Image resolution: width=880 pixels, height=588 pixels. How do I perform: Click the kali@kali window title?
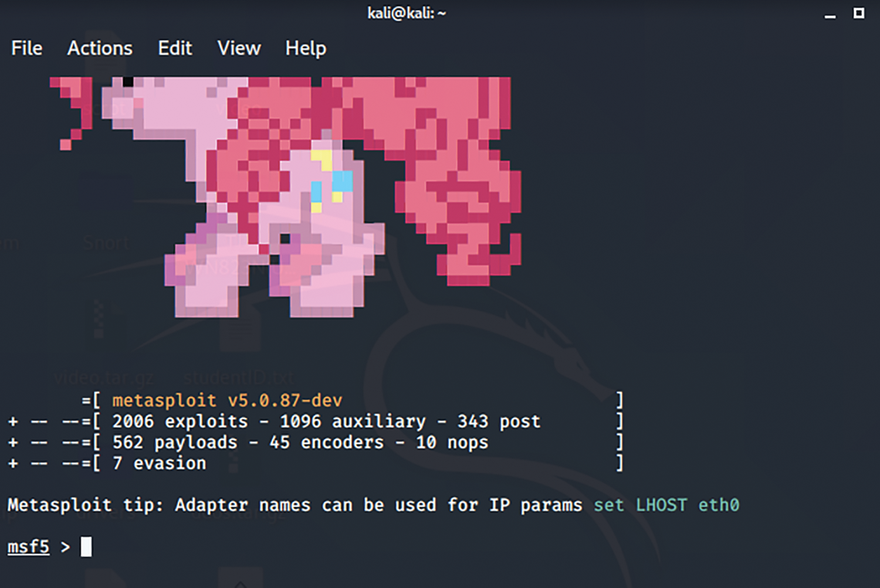point(407,13)
